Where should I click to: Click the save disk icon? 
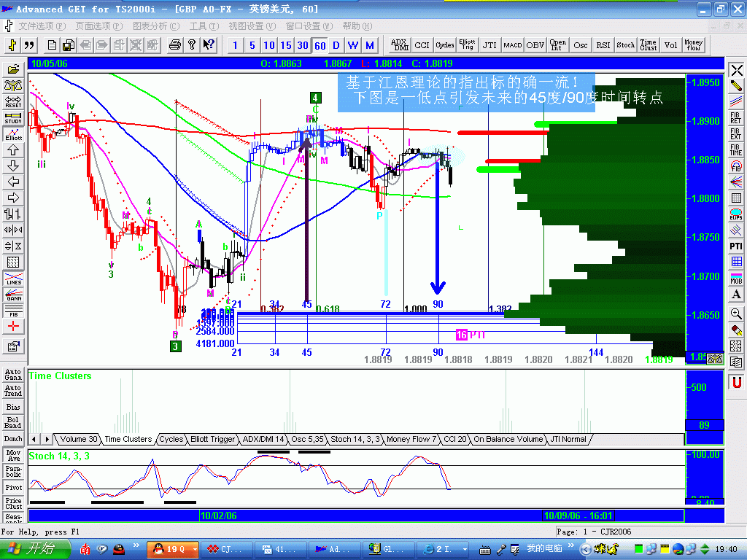[x=68, y=45]
